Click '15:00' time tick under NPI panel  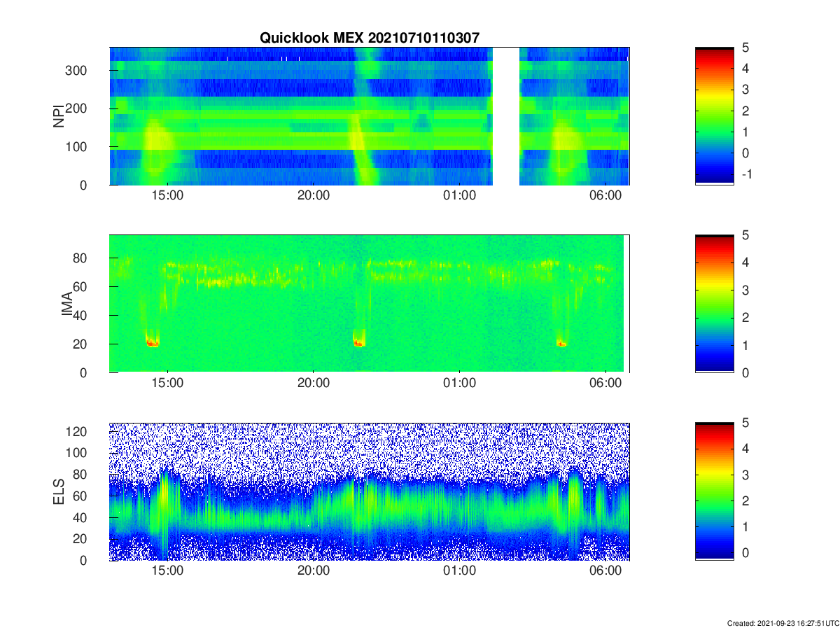pyautogui.click(x=167, y=197)
